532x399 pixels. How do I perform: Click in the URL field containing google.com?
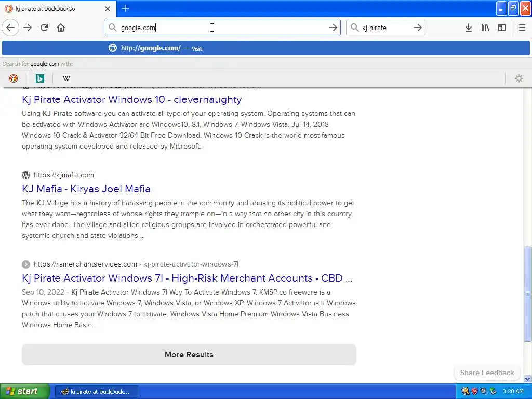[222, 28]
